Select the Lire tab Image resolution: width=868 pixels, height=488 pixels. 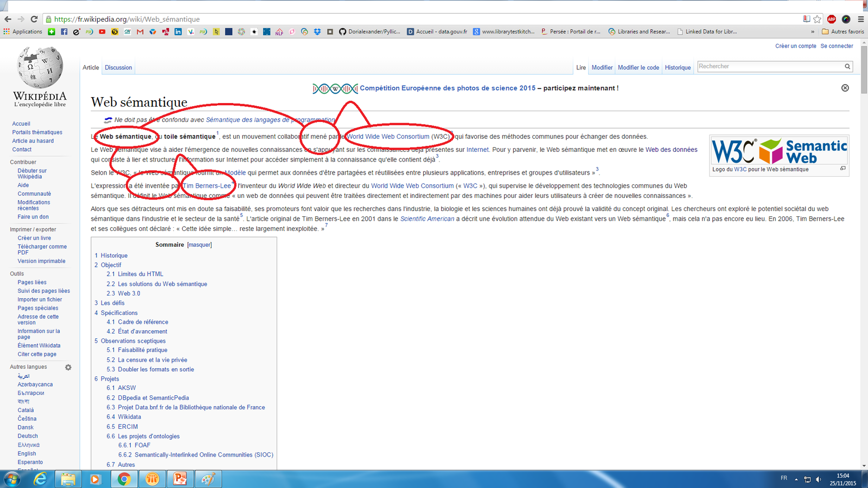[x=581, y=68]
